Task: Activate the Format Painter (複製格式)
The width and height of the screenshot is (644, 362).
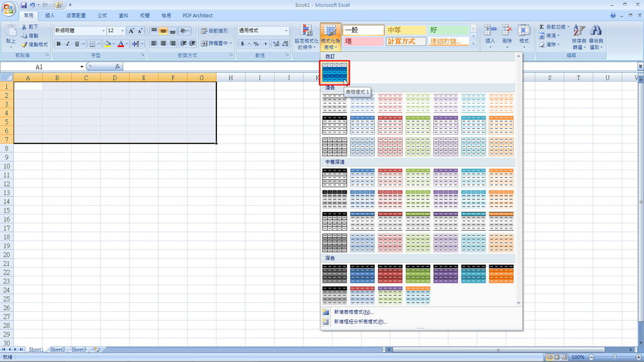Action: (x=35, y=45)
